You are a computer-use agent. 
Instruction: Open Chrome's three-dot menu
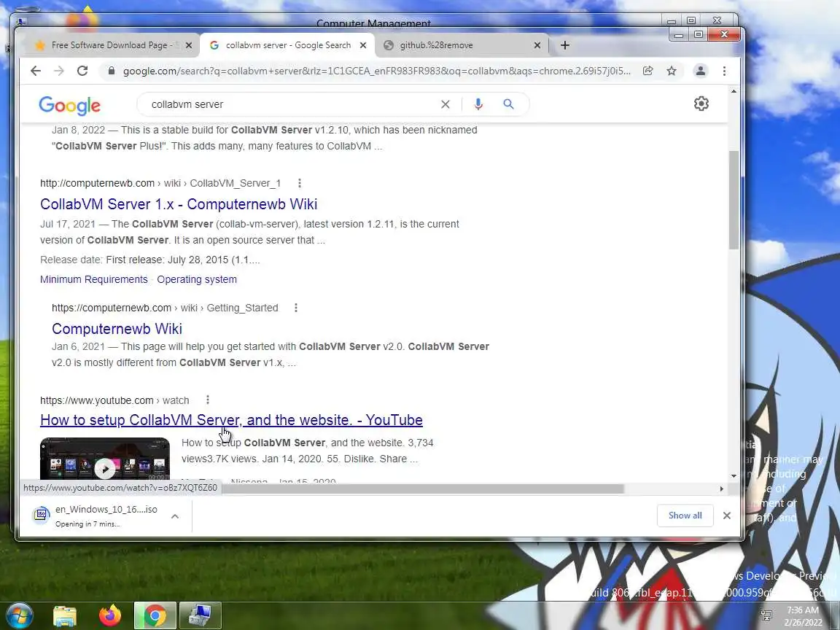pos(724,71)
